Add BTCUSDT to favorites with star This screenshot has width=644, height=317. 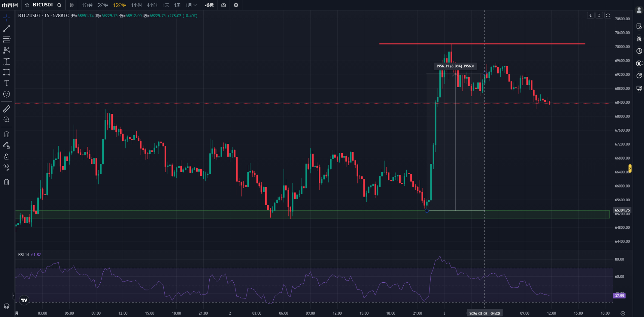pos(27,5)
